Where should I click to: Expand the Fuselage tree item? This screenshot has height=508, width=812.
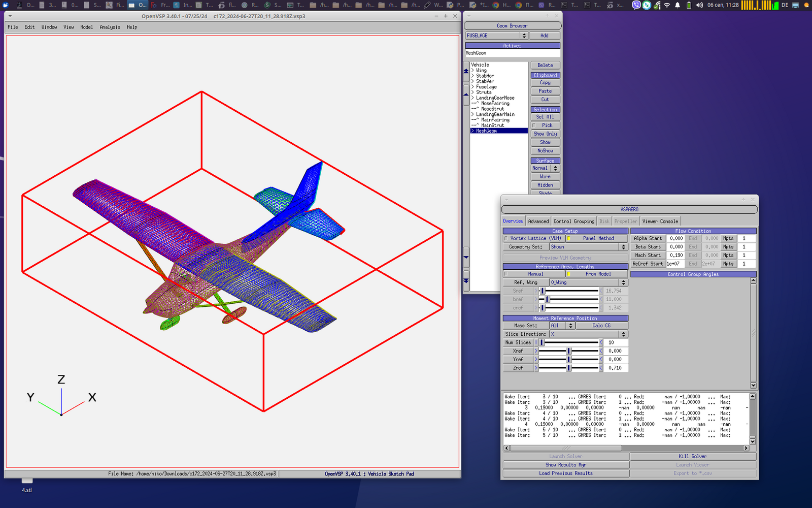coord(472,87)
